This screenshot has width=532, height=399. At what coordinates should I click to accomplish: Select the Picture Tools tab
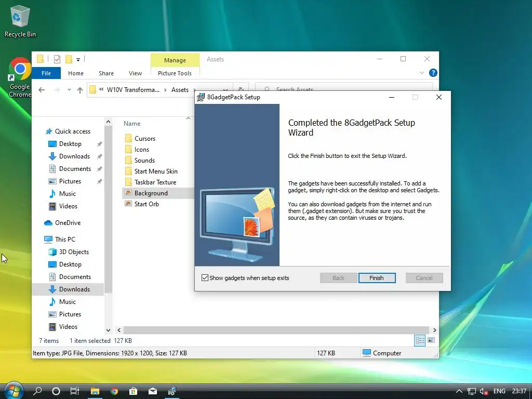[x=175, y=73]
